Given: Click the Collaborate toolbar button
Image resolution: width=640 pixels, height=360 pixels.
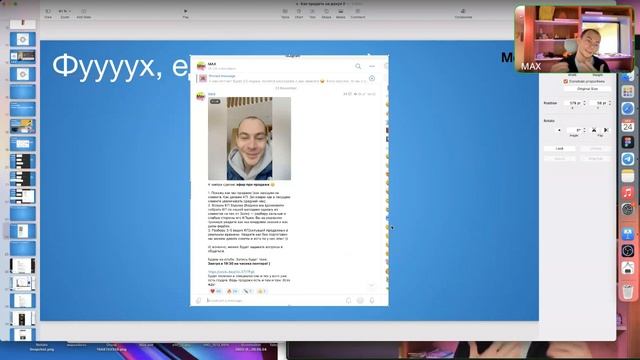Looking at the screenshot, I should click(463, 13).
